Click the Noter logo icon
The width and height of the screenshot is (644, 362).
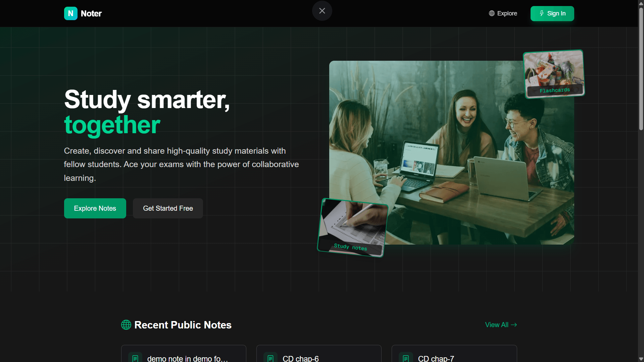(70, 13)
